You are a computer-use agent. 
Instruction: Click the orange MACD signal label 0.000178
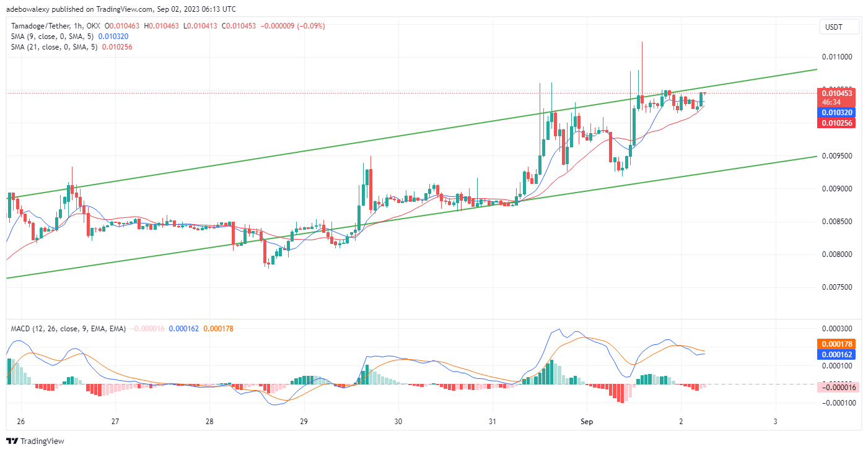[838, 344]
